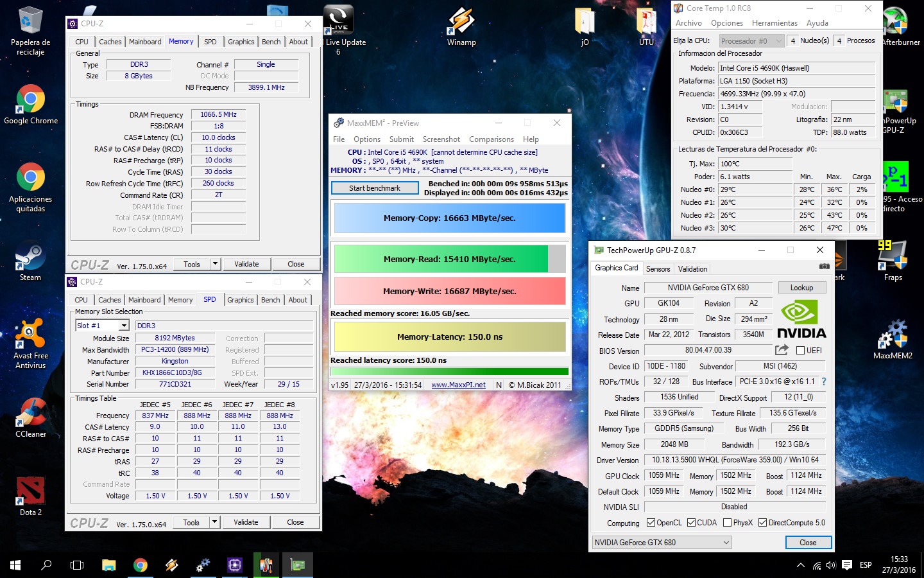Viewport: 924px width, 578px height.
Task: Open Winamp desktop shortcut
Action: 461,27
